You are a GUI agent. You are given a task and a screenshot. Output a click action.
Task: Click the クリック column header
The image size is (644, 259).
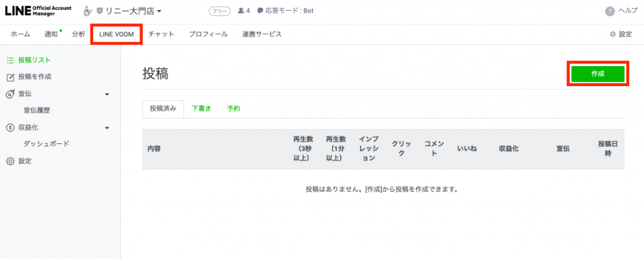click(401, 148)
